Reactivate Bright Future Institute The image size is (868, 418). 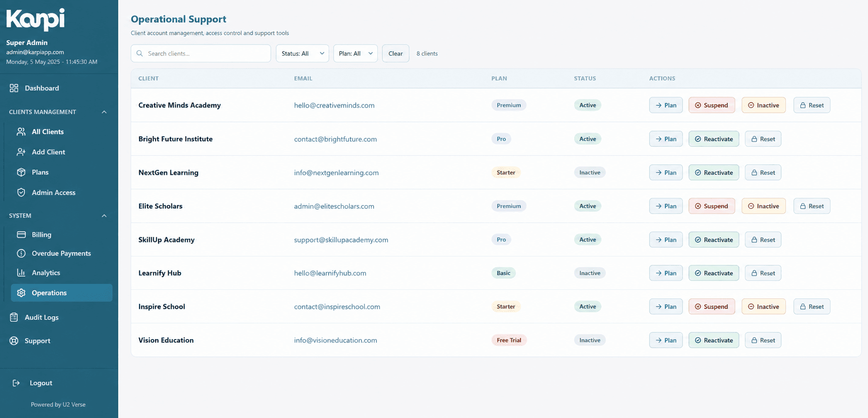pos(714,139)
